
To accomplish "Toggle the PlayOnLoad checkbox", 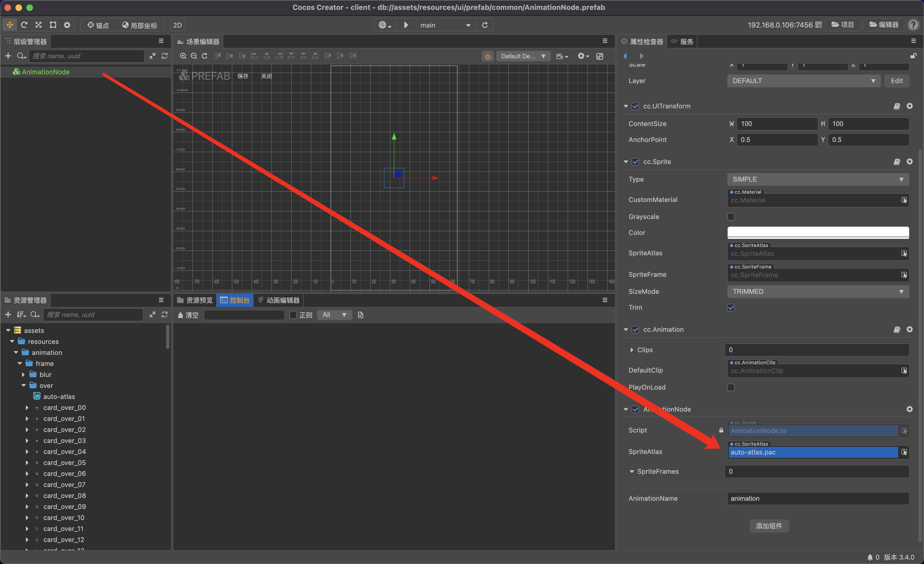I will [x=730, y=387].
